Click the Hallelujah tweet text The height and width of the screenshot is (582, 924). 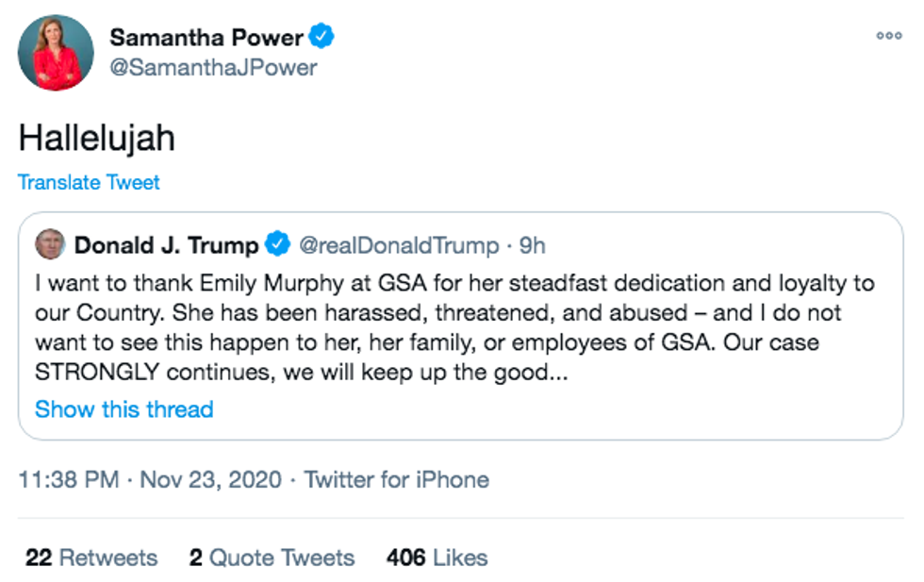(x=96, y=138)
